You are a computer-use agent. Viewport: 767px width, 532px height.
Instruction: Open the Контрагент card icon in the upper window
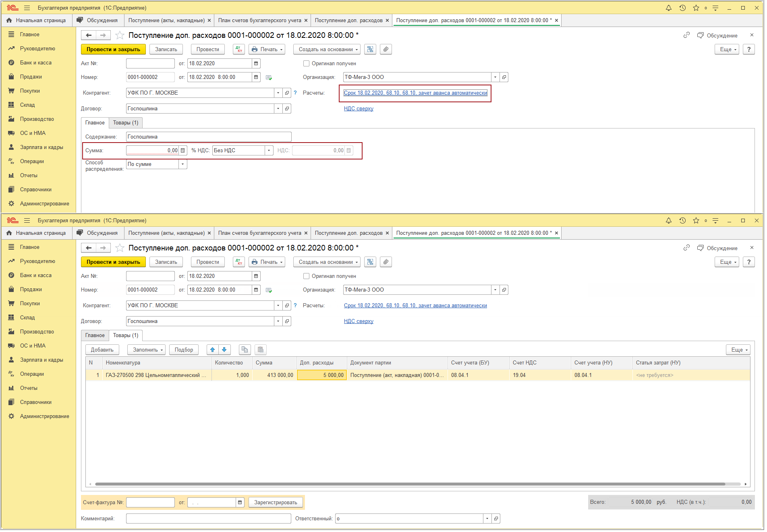pyautogui.click(x=287, y=93)
